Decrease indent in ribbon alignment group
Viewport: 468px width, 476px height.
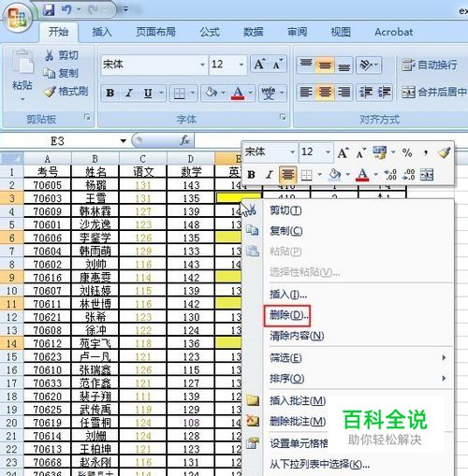point(365,93)
